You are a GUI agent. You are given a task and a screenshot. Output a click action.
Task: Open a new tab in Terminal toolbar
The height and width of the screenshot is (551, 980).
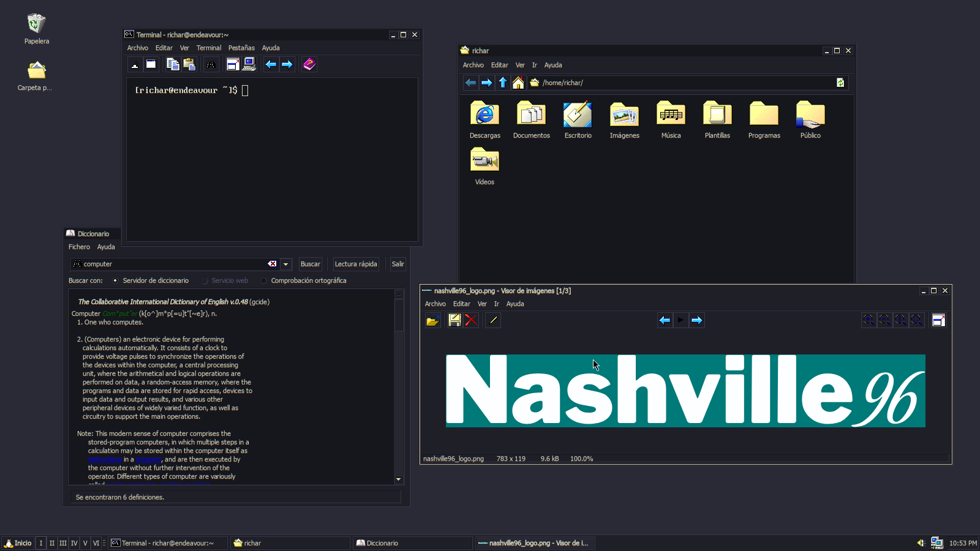pos(135,64)
